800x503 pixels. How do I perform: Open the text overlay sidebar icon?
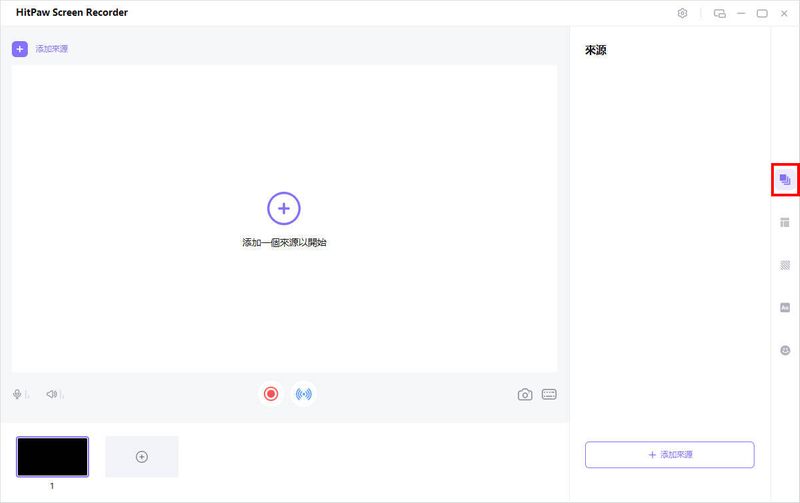785,308
